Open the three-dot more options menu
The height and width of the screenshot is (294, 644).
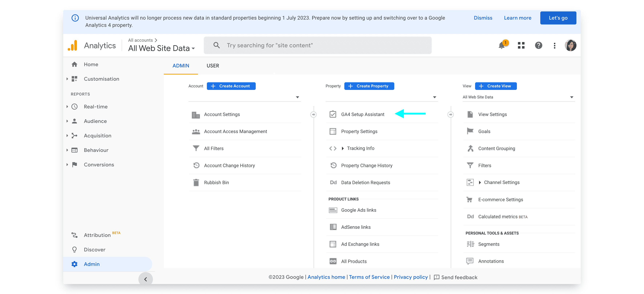pyautogui.click(x=554, y=45)
